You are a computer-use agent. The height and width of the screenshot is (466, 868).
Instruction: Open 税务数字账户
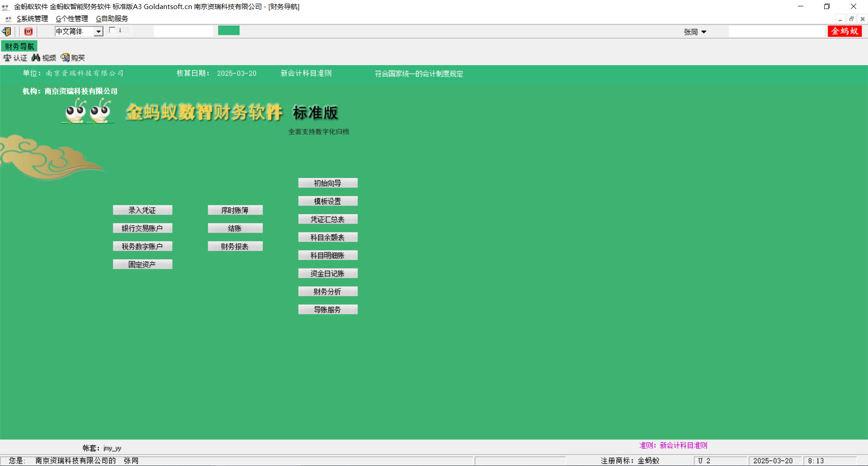(x=142, y=246)
